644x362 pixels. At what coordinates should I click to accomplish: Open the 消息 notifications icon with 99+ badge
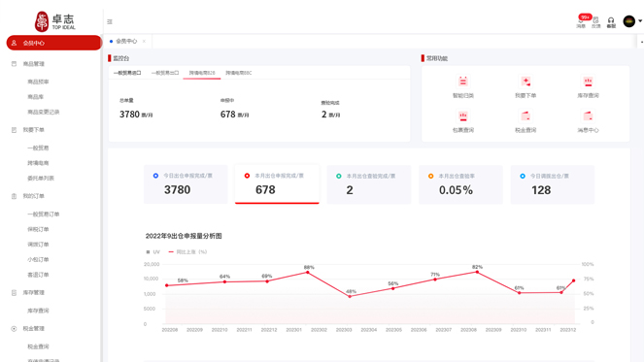(x=582, y=21)
